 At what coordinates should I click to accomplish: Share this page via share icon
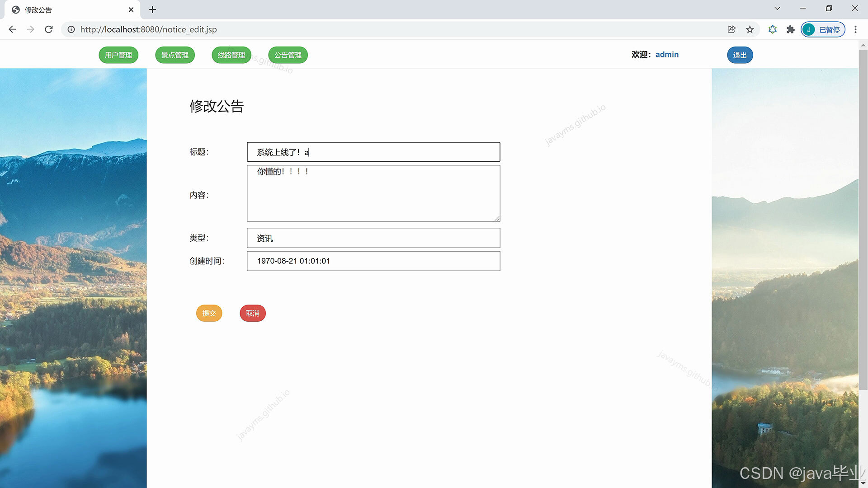pos(731,29)
